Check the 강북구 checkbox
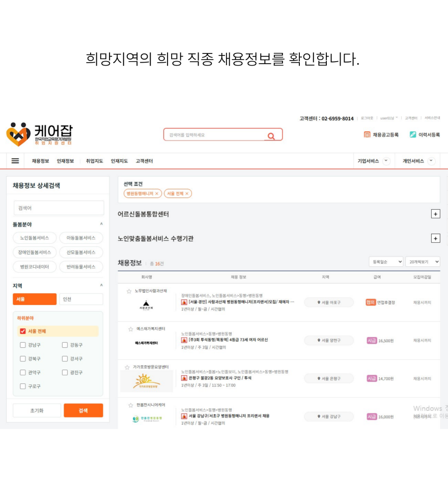 [23, 359]
